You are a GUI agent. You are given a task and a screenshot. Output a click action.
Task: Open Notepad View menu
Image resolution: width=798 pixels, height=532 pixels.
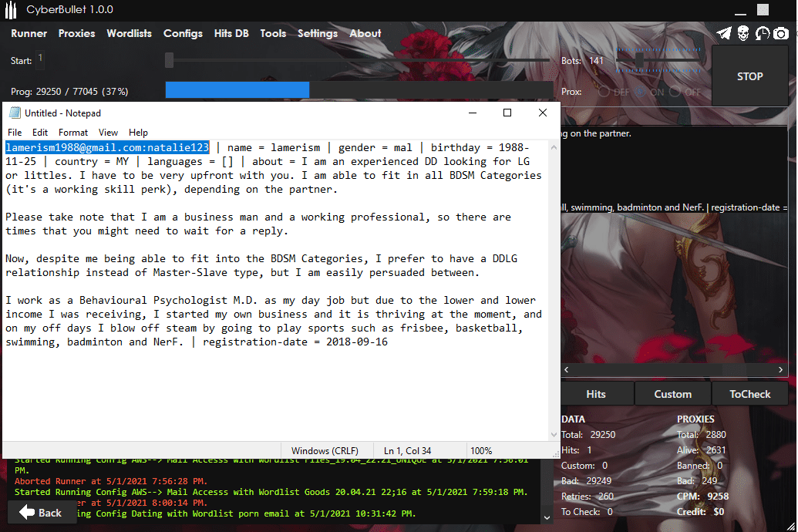coord(108,133)
